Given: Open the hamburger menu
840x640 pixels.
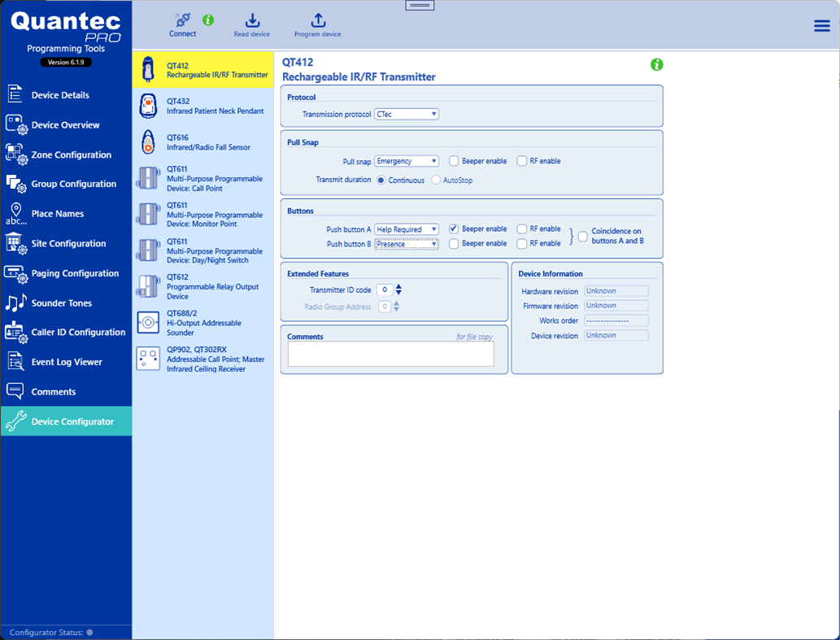Looking at the screenshot, I should (x=822, y=26).
